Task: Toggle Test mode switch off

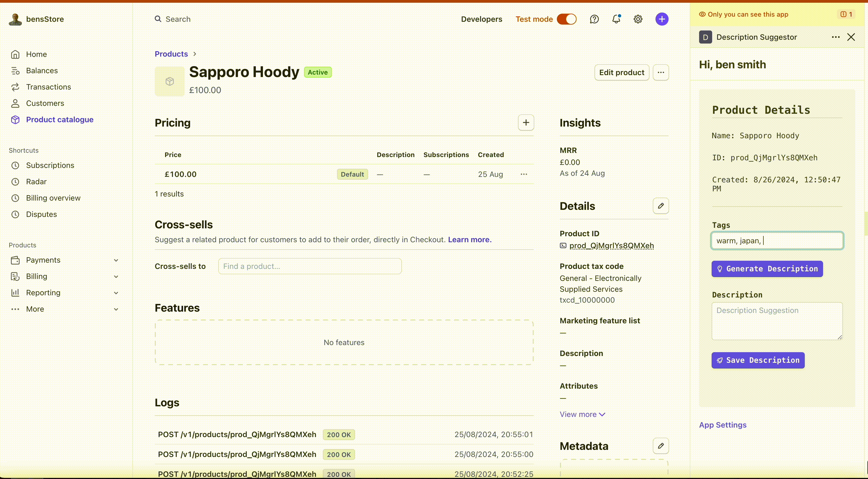Action: [566, 19]
